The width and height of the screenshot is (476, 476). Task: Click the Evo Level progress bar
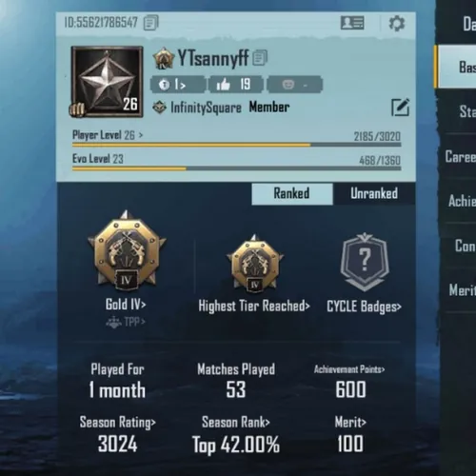tap(237, 169)
